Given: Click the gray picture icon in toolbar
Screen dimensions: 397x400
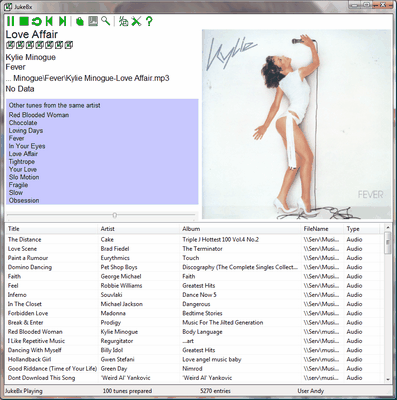Looking at the screenshot, I should pyautogui.click(x=93, y=21).
